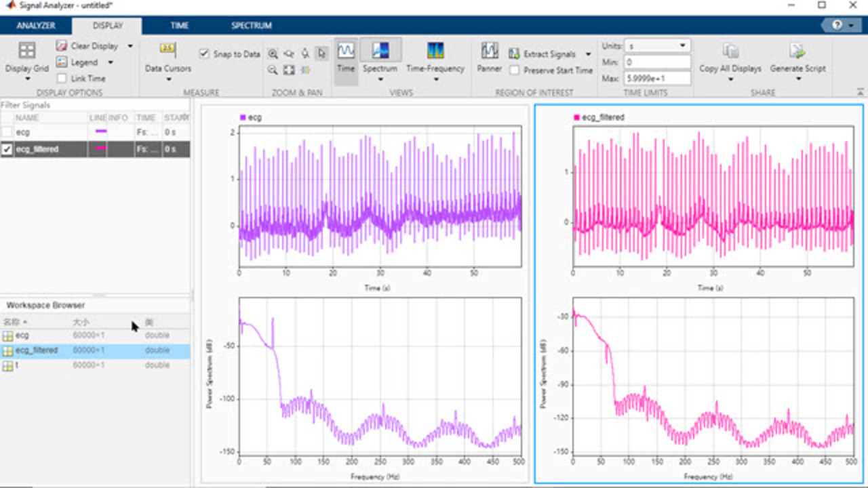Expand the Extract Signals dropdown arrow
Screen dimensions: 868x488
(588, 54)
